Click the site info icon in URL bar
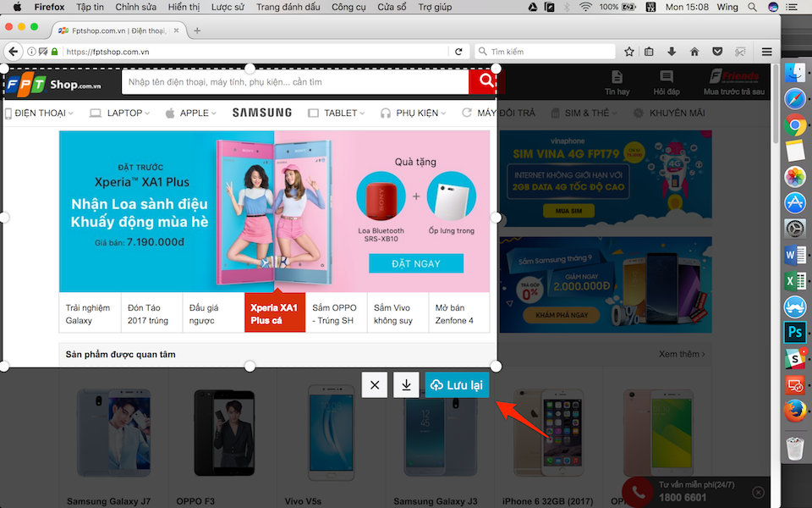Screen dimensions: 812x508 coord(31,52)
